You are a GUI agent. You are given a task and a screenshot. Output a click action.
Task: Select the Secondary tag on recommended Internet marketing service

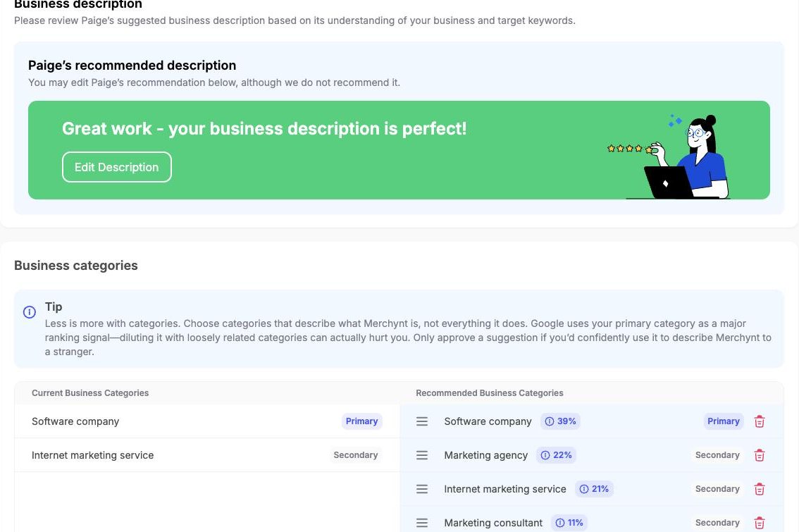click(717, 489)
